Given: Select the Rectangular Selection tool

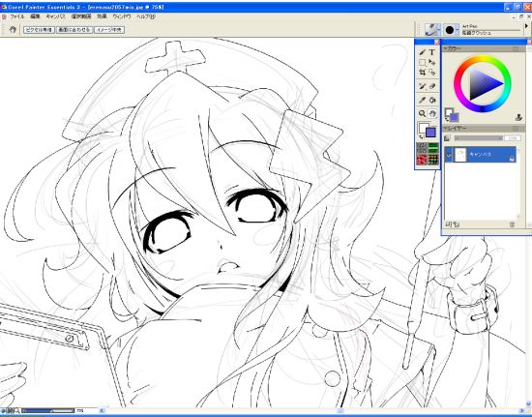Looking at the screenshot, I should coord(423,63).
